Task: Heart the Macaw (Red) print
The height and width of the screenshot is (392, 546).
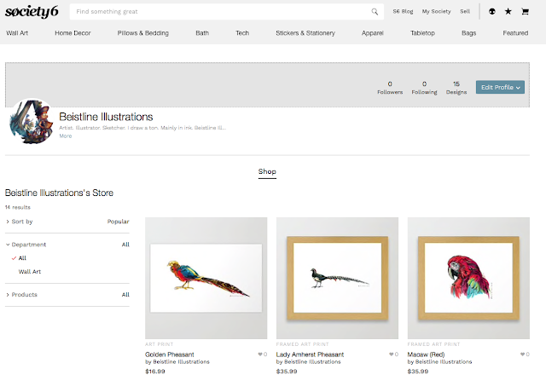Action: click(523, 354)
